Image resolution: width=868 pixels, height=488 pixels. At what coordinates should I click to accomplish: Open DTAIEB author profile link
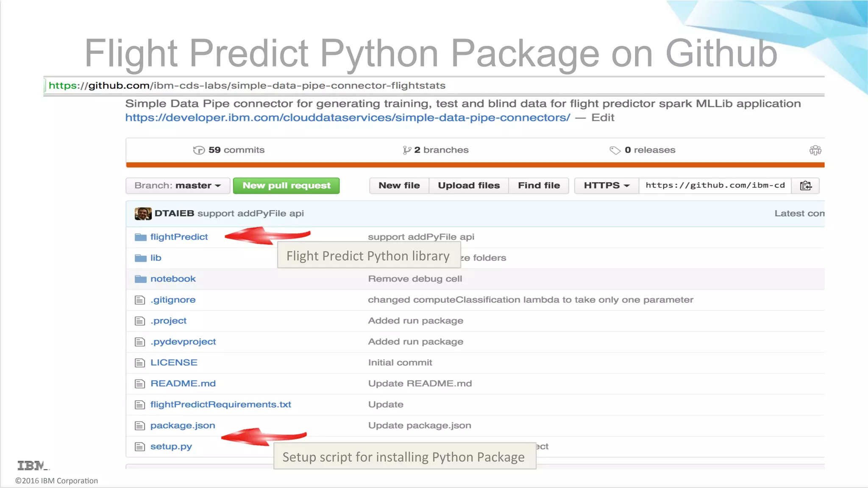(x=174, y=213)
